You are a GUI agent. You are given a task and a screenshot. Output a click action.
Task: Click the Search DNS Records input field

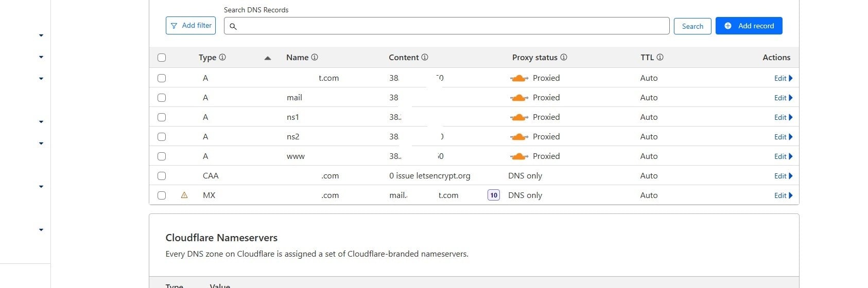click(447, 26)
